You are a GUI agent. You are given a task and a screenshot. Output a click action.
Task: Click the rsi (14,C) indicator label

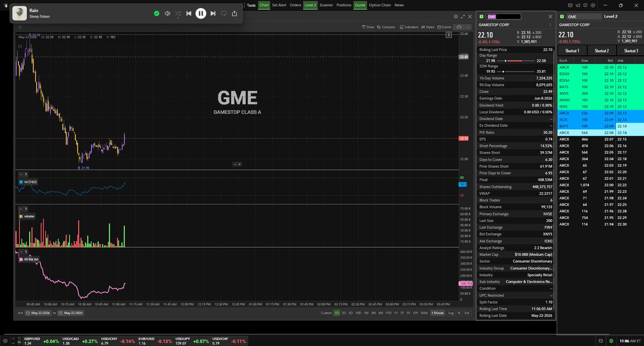point(28,182)
